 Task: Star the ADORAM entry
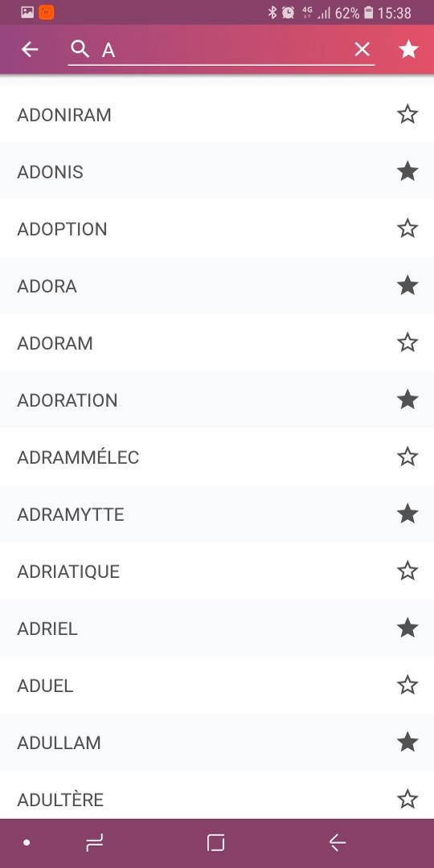pos(407,342)
